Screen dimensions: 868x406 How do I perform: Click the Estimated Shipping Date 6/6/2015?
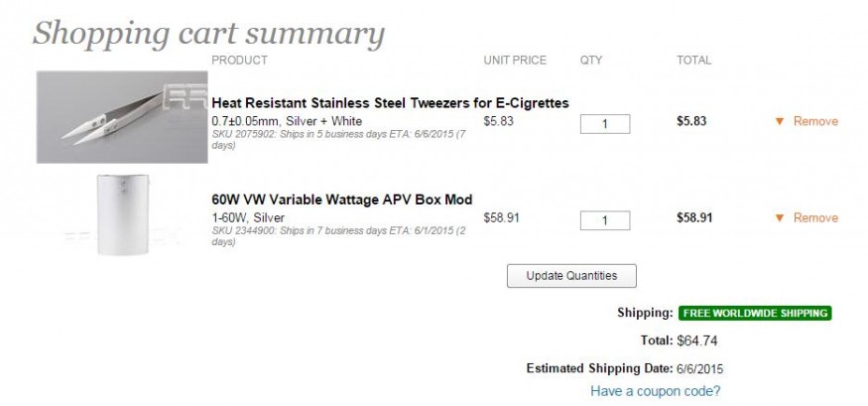tap(701, 369)
